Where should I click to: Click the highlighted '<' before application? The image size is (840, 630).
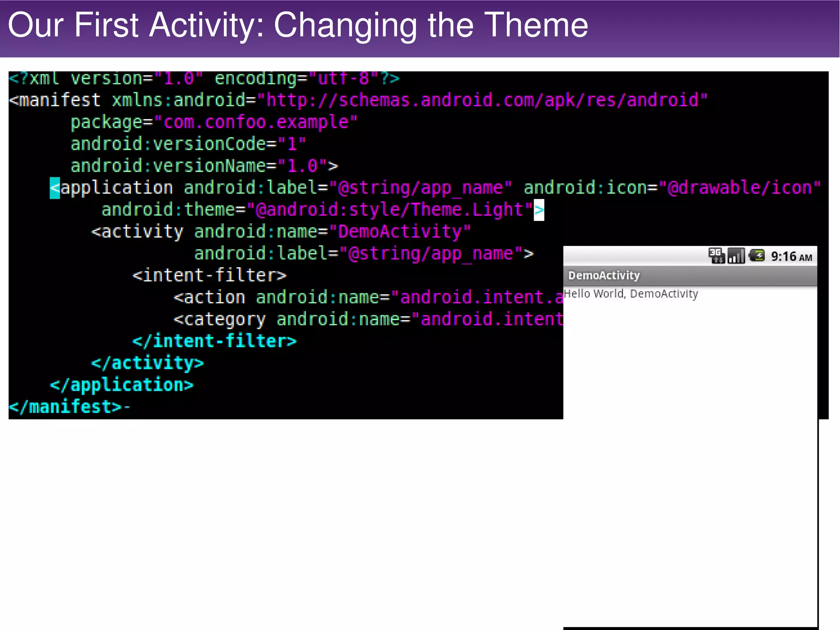(x=55, y=188)
